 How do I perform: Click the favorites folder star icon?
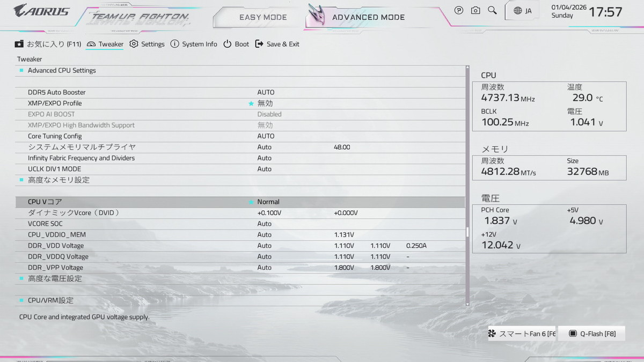tap(19, 44)
